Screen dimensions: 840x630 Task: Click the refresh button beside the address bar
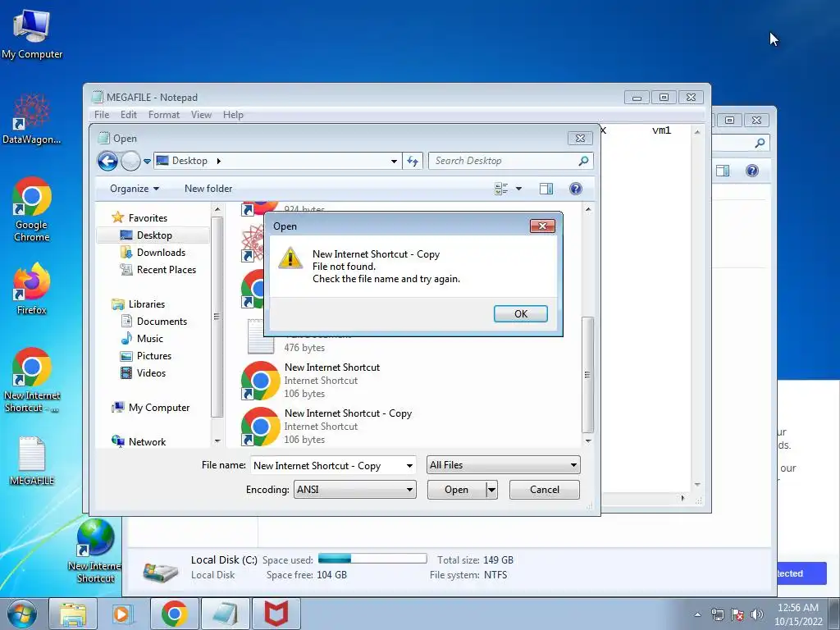point(412,161)
